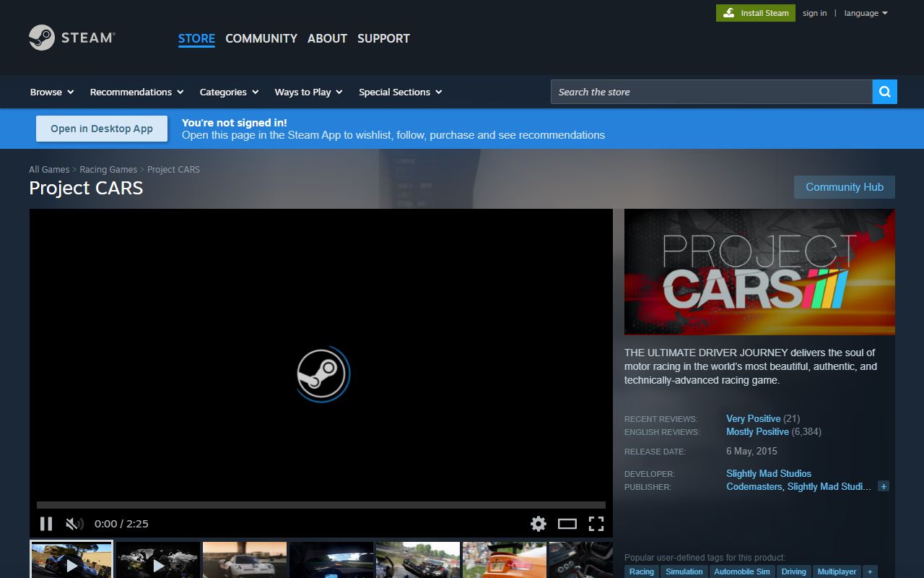924x578 pixels.
Task: Open the SUPPORT tab
Action: (383, 38)
